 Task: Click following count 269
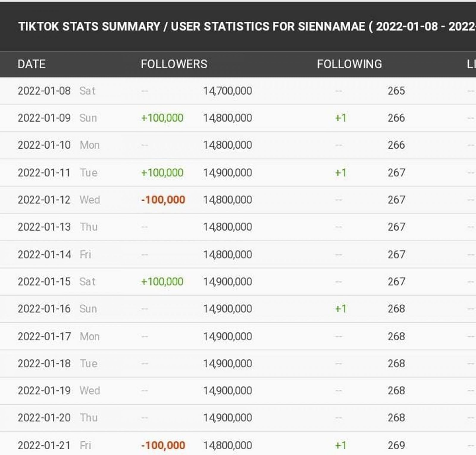396,445
